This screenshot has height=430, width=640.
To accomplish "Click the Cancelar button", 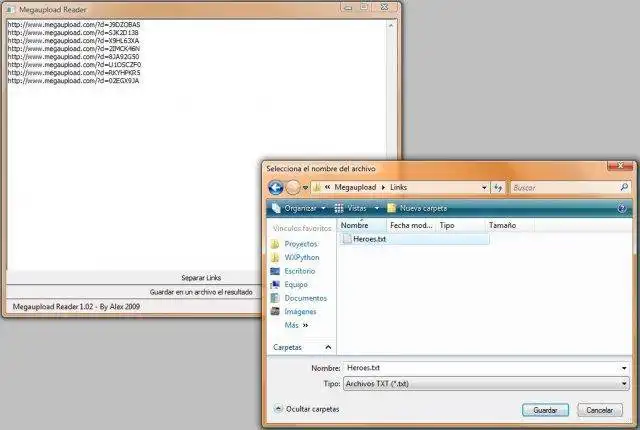I will (600, 410).
